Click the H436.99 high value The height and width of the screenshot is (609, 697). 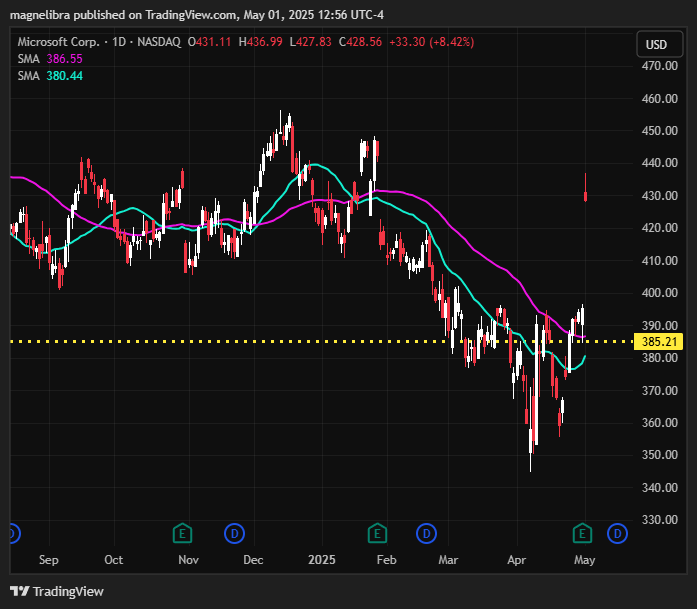click(260, 42)
